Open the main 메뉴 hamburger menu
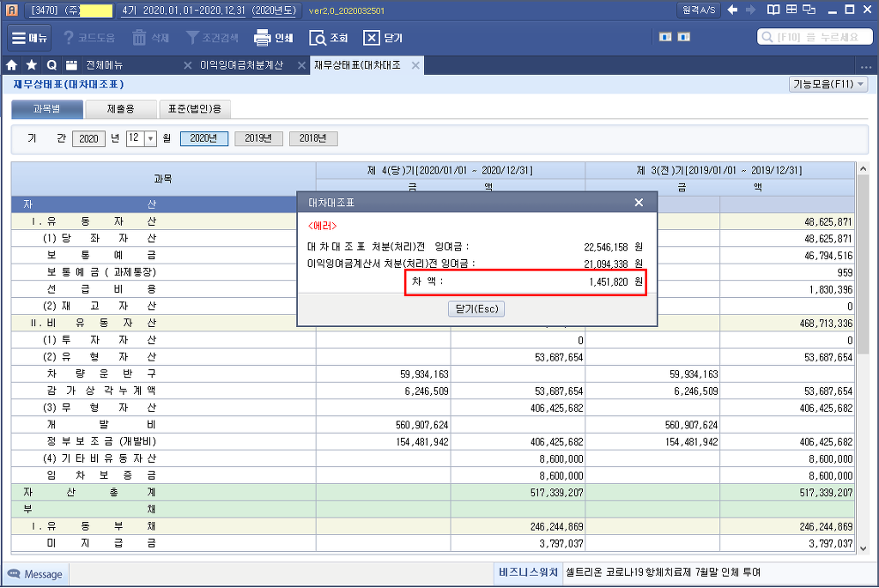 [30, 39]
